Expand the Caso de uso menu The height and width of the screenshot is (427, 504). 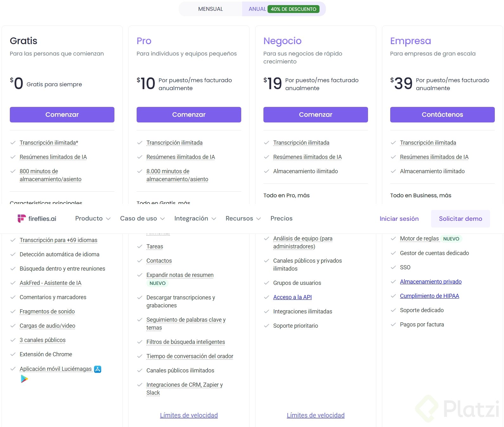(142, 219)
